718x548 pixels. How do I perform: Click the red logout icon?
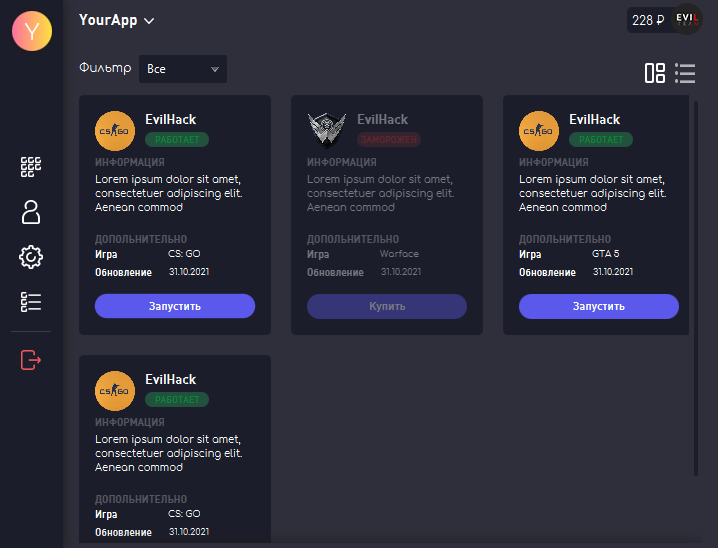tap(31, 360)
